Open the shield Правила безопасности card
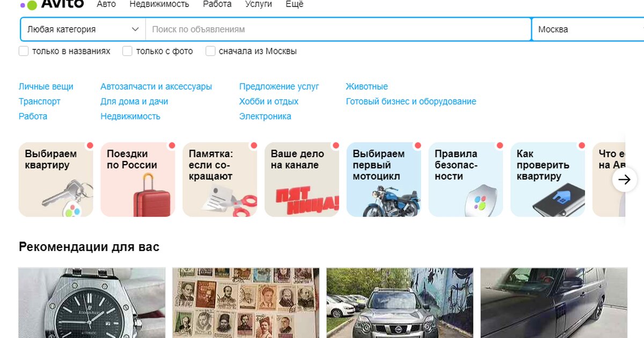644x338 pixels. pyautogui.click(x=466, y=179)
